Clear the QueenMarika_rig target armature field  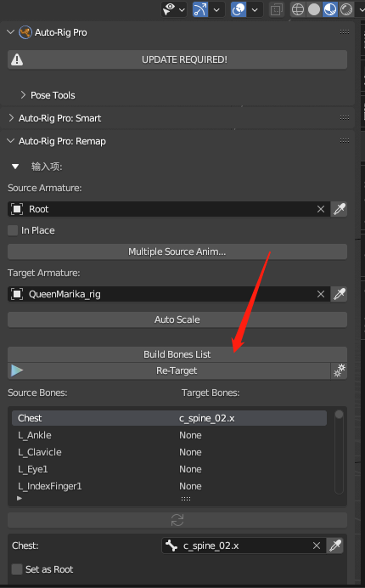[x=321, y=294]
